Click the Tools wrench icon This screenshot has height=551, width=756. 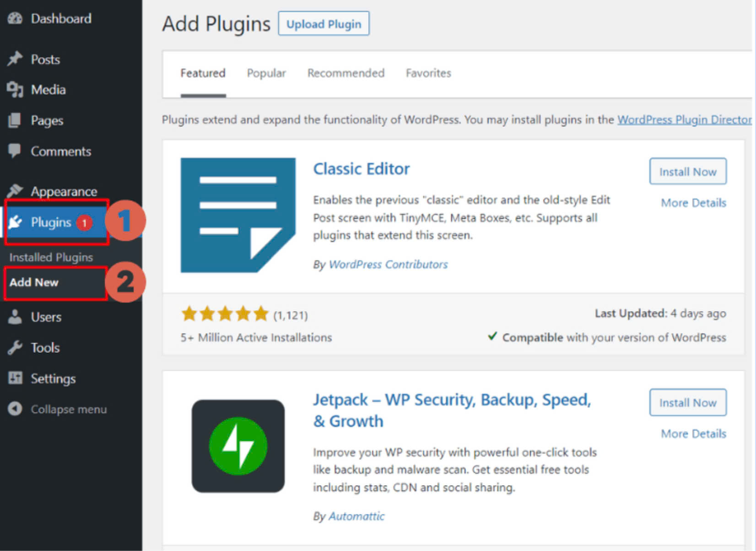point(15,347)
